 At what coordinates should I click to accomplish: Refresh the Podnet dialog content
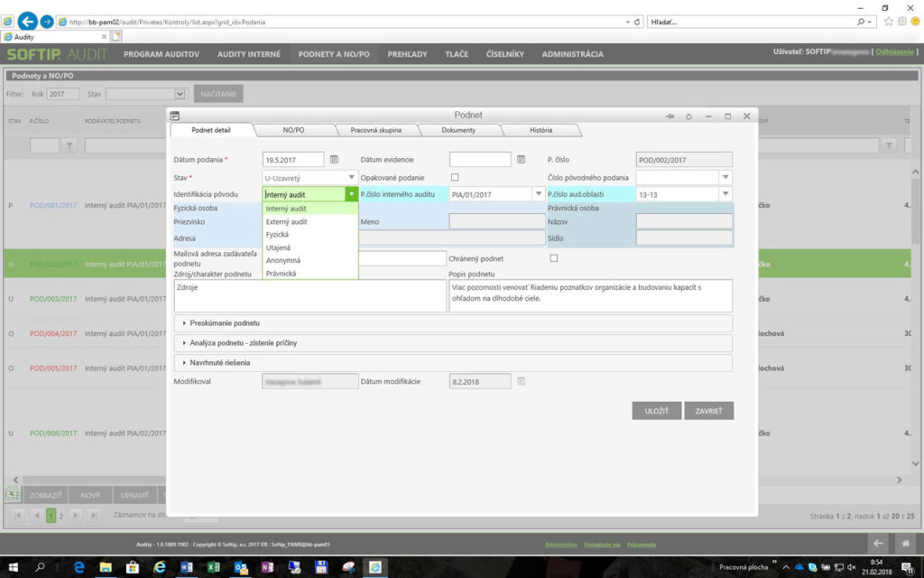688,116
